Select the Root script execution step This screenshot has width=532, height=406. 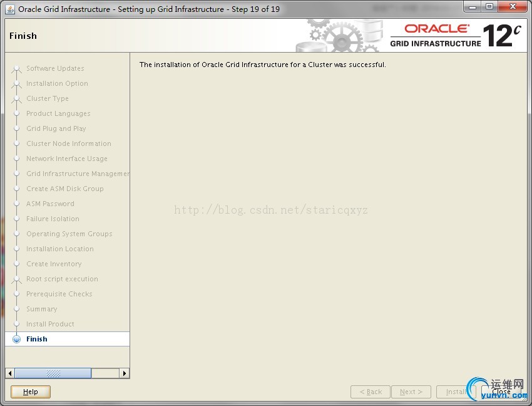[x=62, y=279]
